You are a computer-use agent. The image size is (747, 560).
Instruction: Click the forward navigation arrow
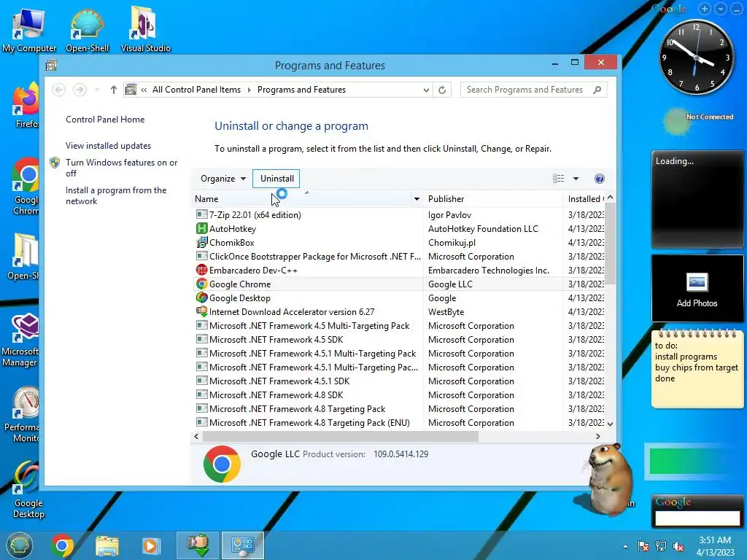coord(80,90)
